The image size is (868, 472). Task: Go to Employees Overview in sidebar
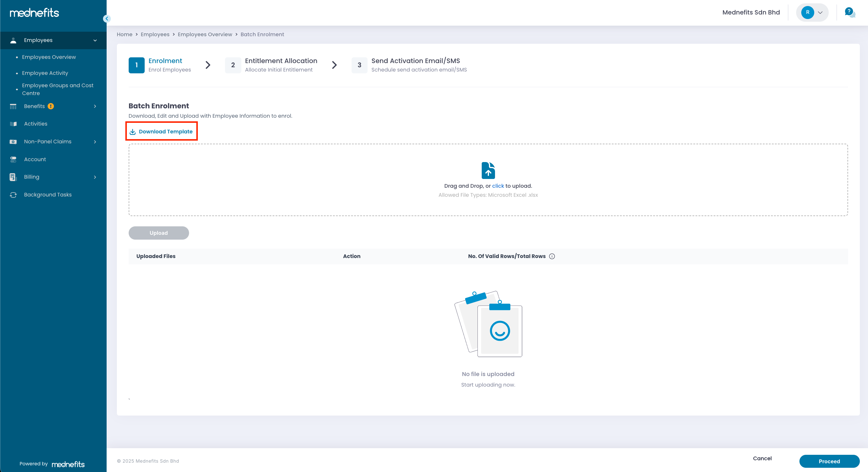[x=49, y=57]
